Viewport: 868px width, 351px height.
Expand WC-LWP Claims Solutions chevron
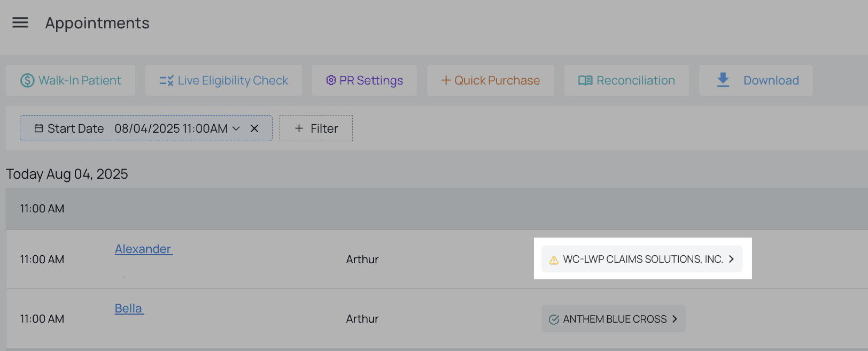[x=731, y=259]
